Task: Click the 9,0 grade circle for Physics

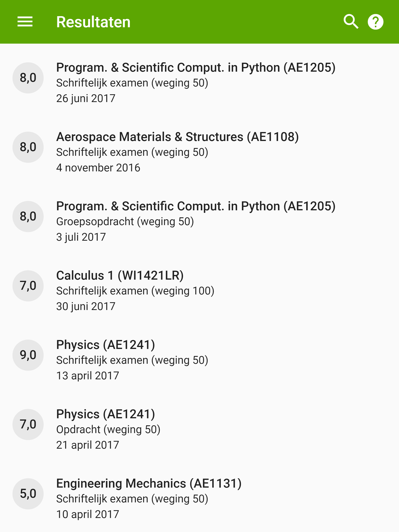Action: tap(28, 355)
